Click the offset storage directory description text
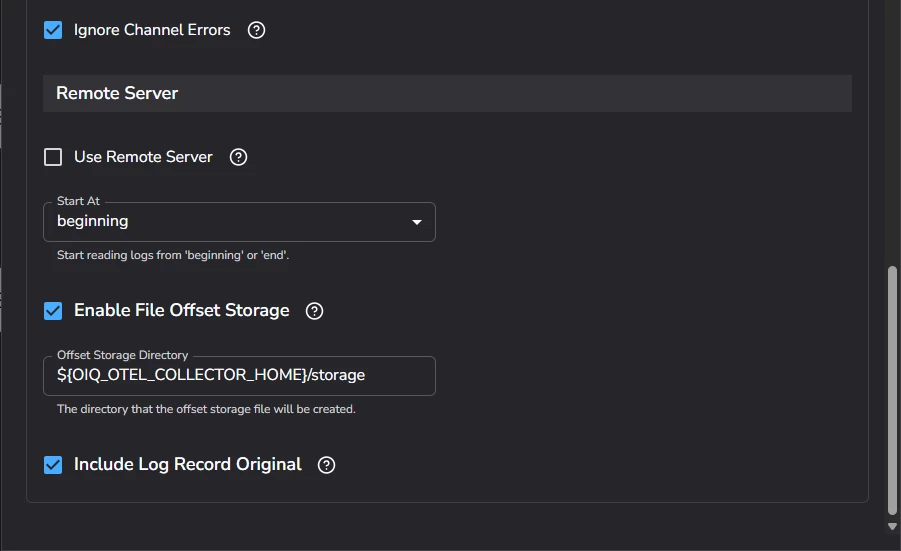 (x=206, y=409)
